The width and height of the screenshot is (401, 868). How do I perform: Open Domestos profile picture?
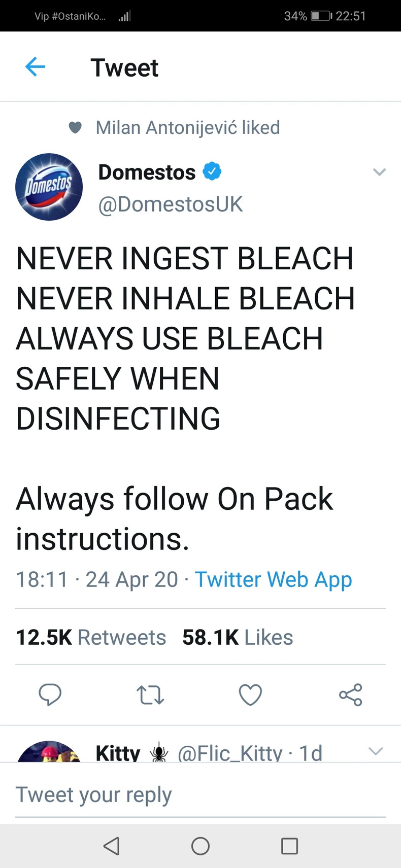pyautogui.click(x=49, y=187)
